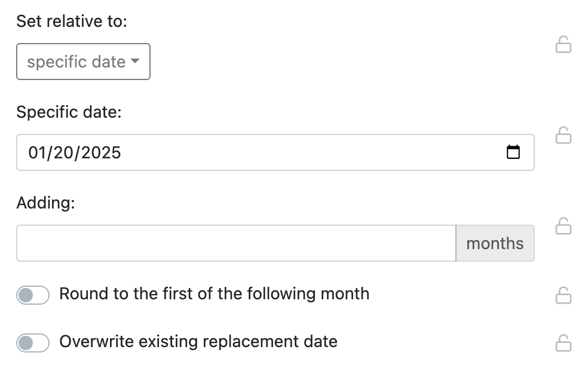Screen dimensions: 588x374
Task: Change the Set relative to option
Action: (83, 62)
